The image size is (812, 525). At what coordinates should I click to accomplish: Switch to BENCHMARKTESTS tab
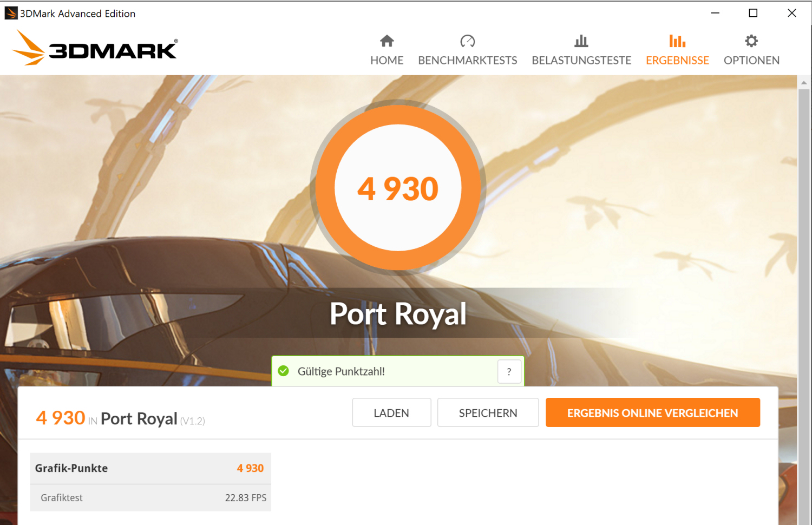[468, 60]
